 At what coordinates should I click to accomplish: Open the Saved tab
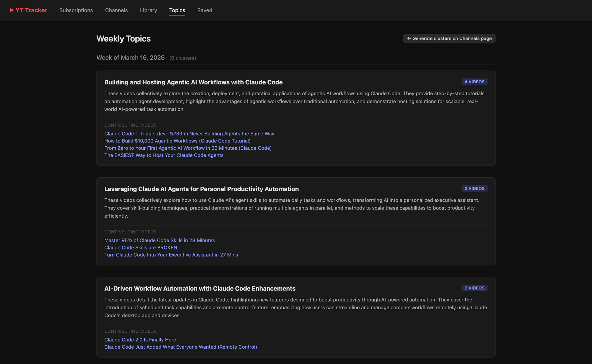(205, 10)
